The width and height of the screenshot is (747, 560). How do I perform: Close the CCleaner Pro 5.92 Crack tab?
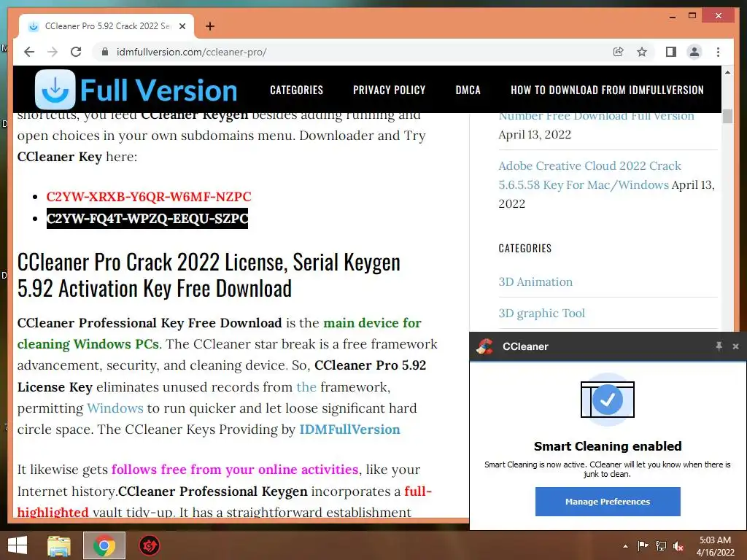tap(182, 26)
